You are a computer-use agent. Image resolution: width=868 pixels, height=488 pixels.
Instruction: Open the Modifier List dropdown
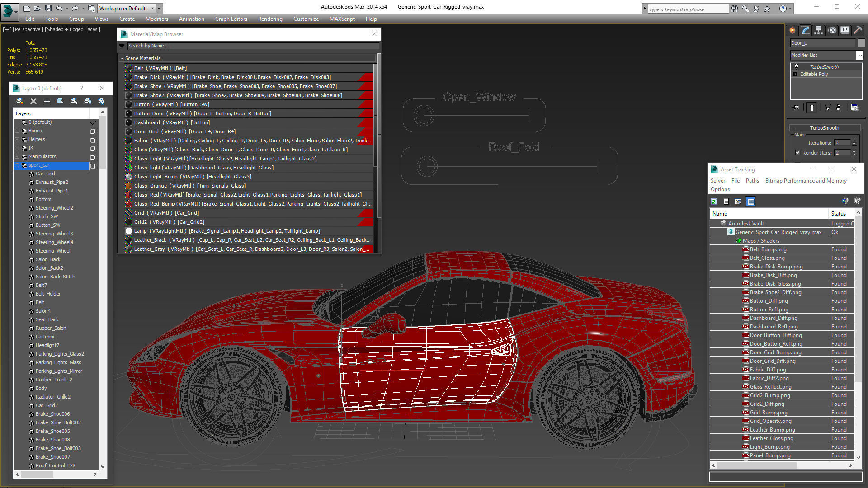tap(859, 55)
